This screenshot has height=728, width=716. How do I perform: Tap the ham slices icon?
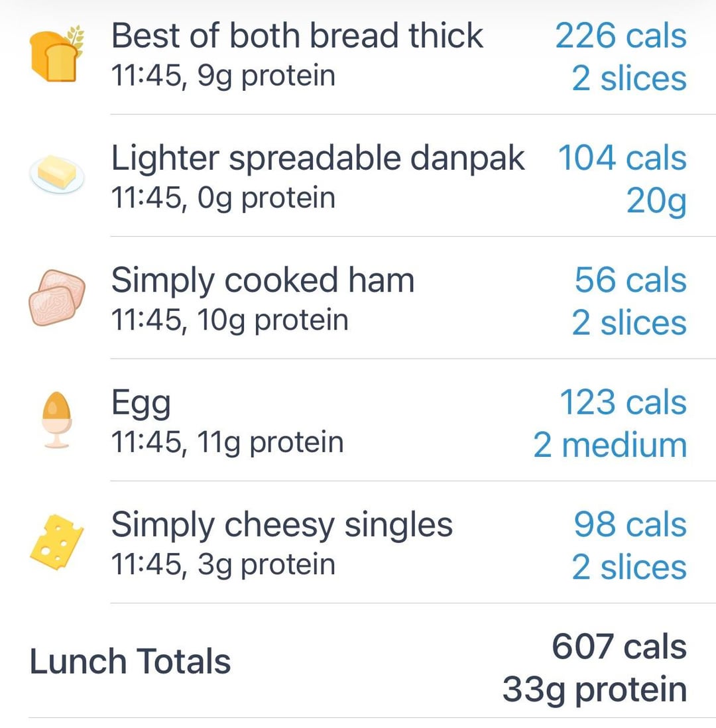point(57,298)
